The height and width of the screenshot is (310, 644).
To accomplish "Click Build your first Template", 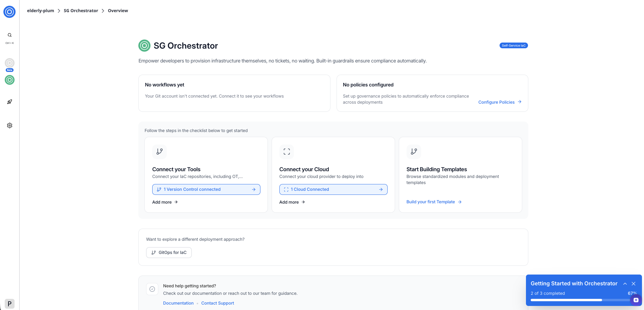I will [431, 202].
